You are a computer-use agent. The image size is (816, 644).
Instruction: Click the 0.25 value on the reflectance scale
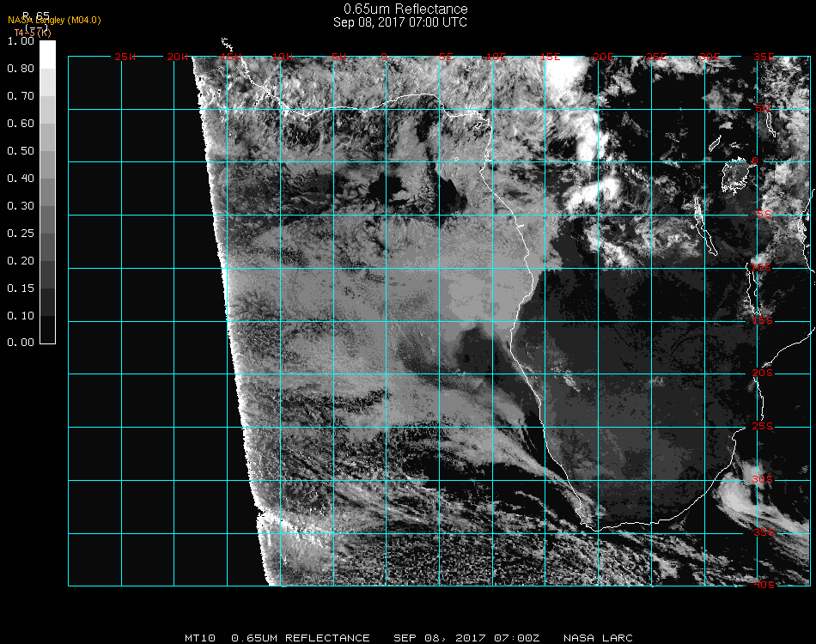click(x=21, y=234)
